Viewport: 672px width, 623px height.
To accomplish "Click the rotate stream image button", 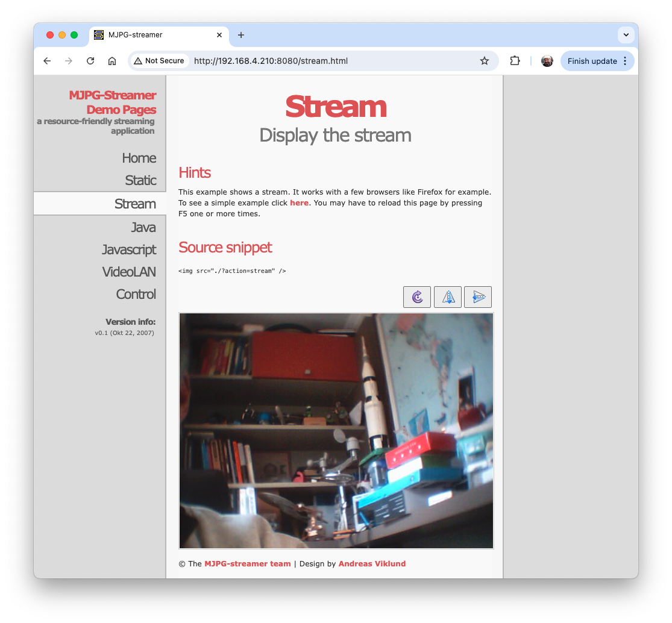I will (416, 297).
